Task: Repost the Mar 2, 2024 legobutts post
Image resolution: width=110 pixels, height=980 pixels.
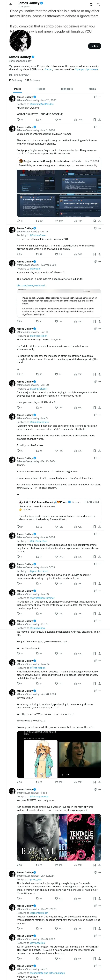Action: pos(37,221)
